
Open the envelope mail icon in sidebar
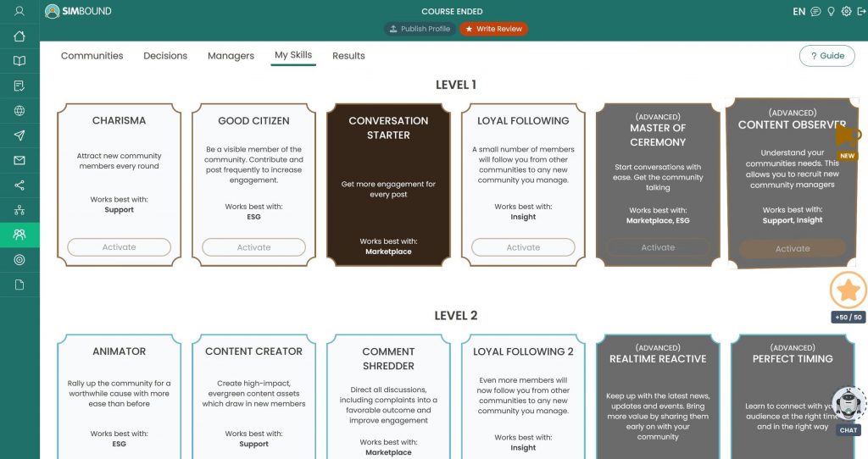pyautogui.click(x=19, y=161)
